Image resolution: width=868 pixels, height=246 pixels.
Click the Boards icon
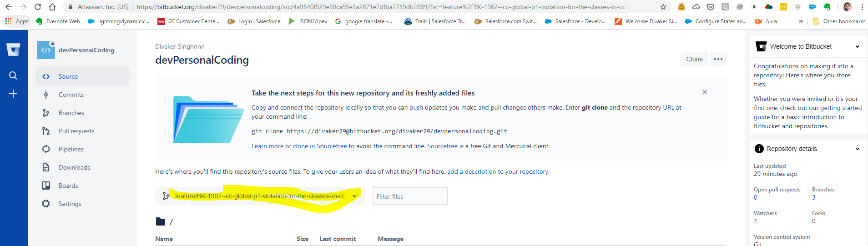tap(46, 186)
